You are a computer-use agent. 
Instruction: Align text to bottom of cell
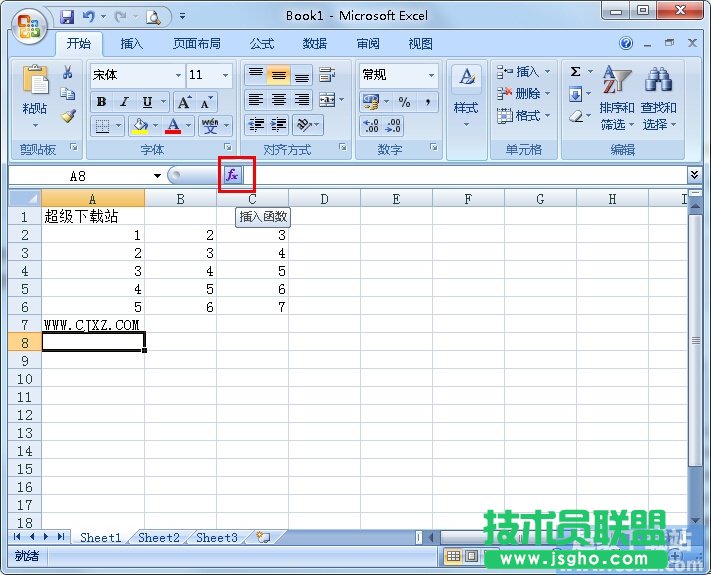tap(302, 75)
